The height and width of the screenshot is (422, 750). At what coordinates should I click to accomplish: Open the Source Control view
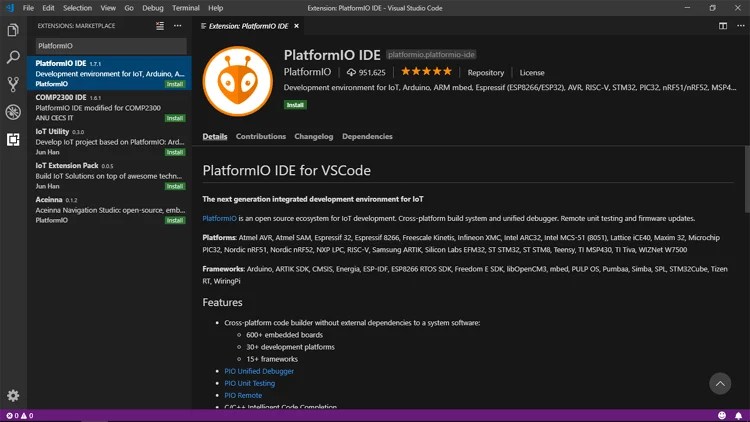13,84
